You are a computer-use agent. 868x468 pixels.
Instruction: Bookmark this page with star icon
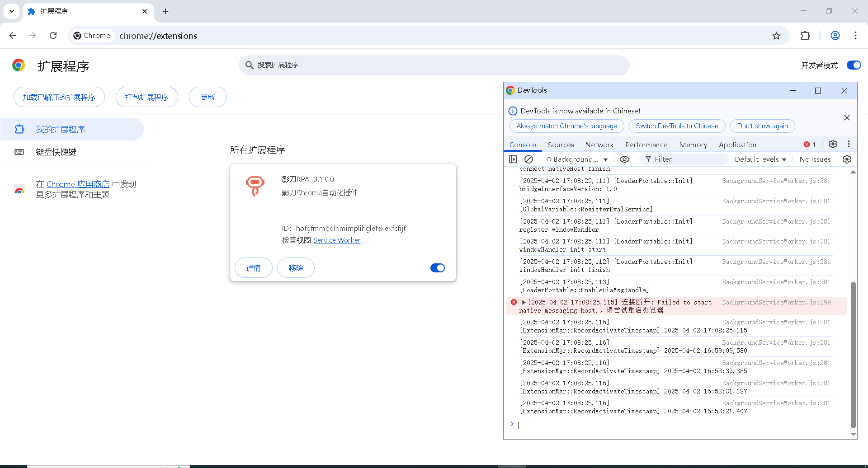point(776,36)
